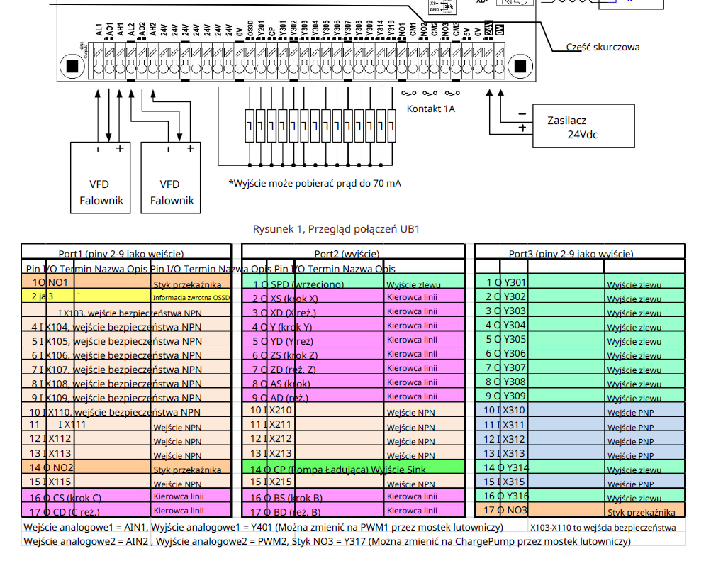The height and width of the screenshot is (561, 728).
Task: Select "Y304" in the Port3 table
Action: [x=515, y=325]
